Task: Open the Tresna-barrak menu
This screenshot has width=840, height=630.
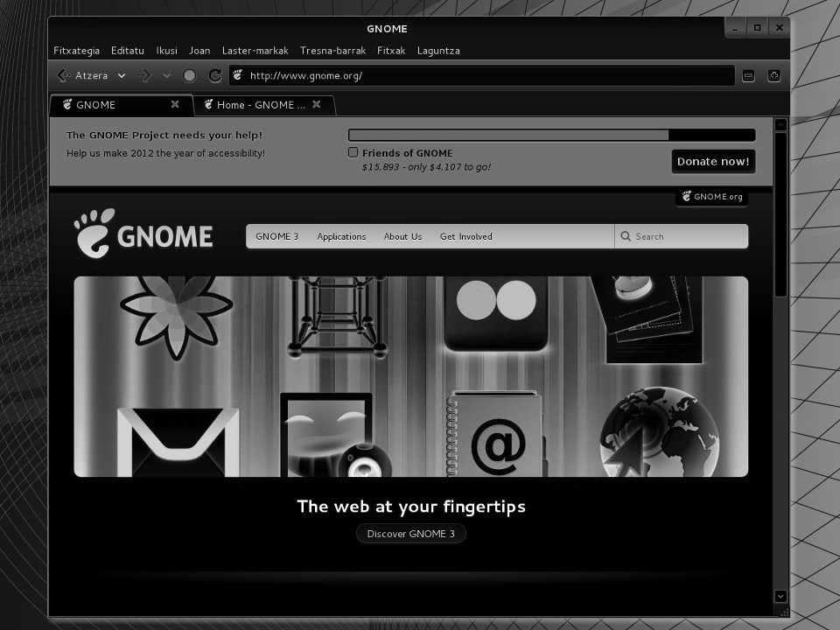Action: click(x=332, y=51)
